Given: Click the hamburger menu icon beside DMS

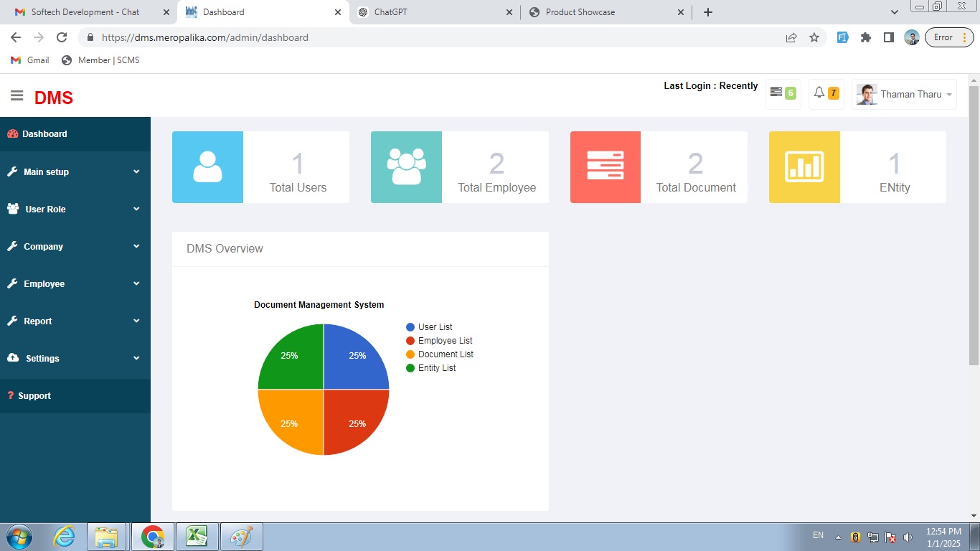Looking at the screenshot, I should click(17, 95).
